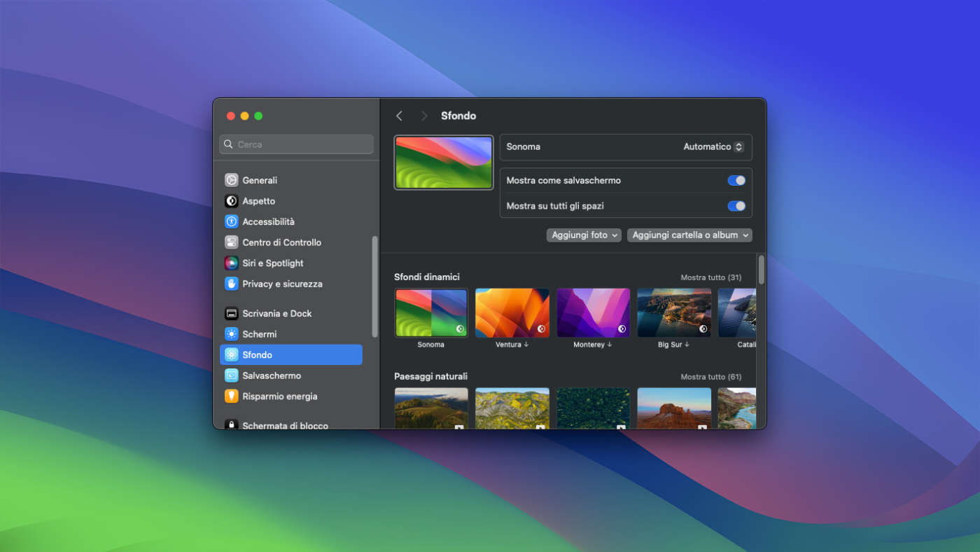Open Salvaschermo settings in sidebar
This screenshot has width=980, height=552.
[272, 375]
